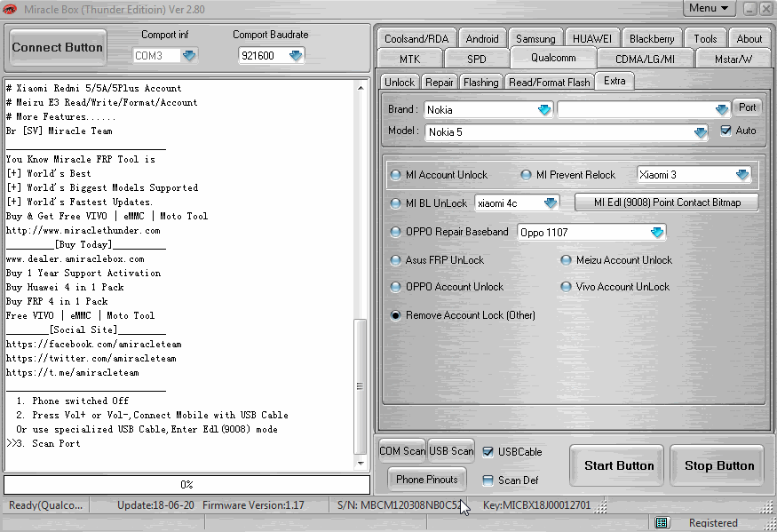Image resolution: width=777 pixels, height=532 pixels.
Task: Open the Menu dropdown in title bar
Action: pos(709,8)
